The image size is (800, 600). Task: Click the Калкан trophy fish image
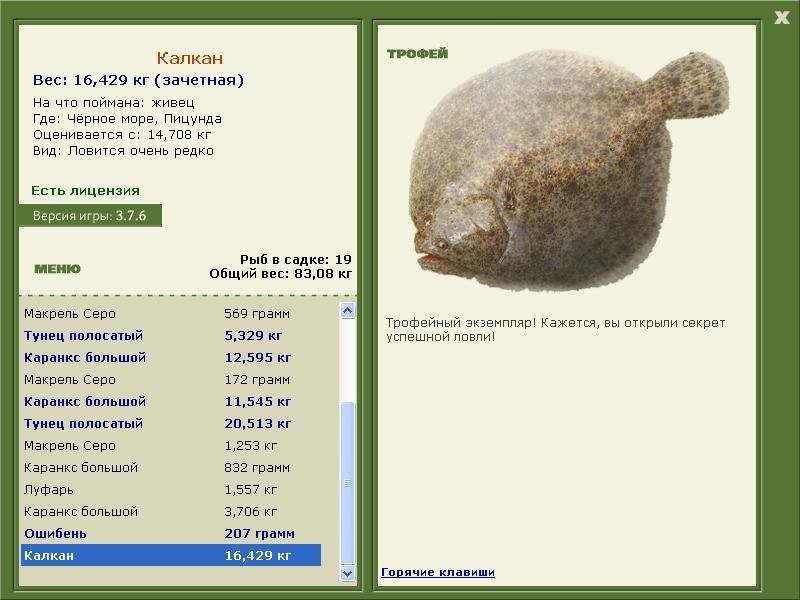tap(569, 171)
